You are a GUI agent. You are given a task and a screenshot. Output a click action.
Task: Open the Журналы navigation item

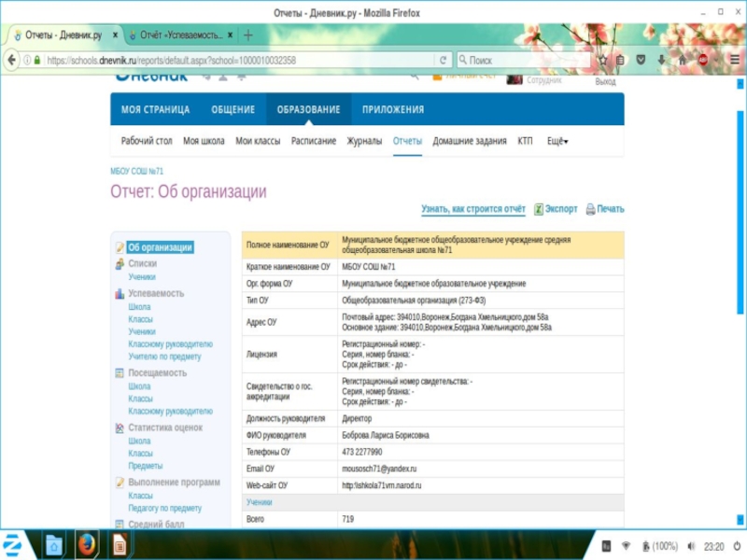pos(364,141)
